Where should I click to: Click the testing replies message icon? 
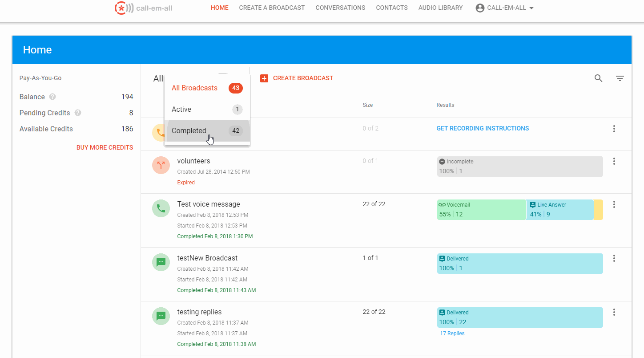[x=161, y=316]
